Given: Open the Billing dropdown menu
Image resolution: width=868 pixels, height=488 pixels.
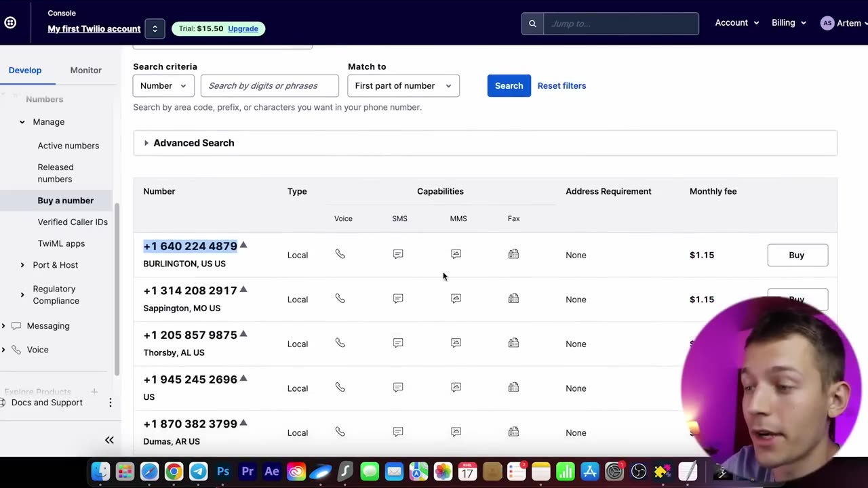Looking at the screenshot, I should [789, 23].
